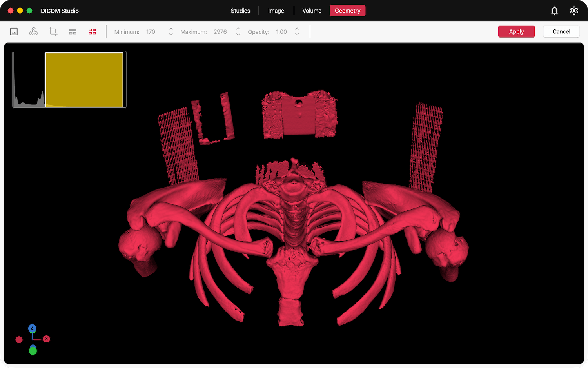588x368 pixels.
Task: Click the unlabeled red dot on the orientation gizmo
Action: point(19,340)
